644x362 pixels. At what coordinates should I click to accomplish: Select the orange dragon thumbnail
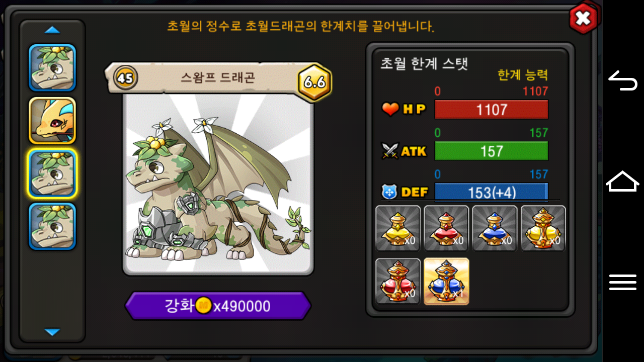tap(52, 121)
